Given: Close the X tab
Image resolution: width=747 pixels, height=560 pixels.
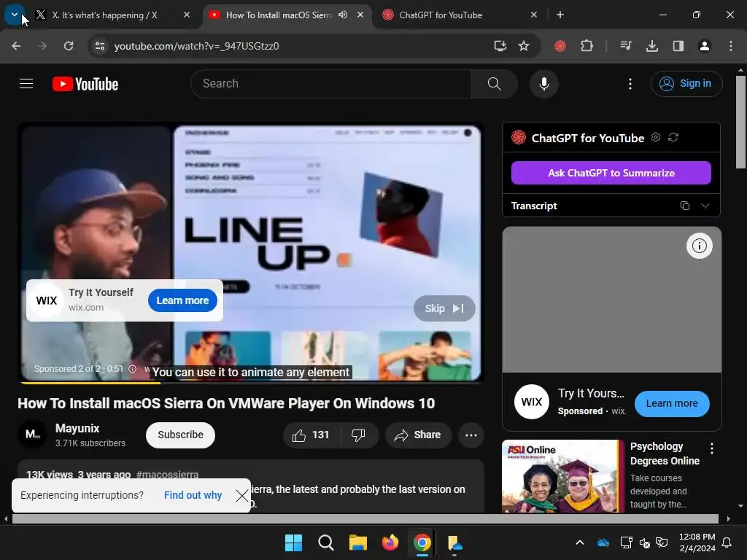Looking at the screenshot, I should (x=187, y=15).
